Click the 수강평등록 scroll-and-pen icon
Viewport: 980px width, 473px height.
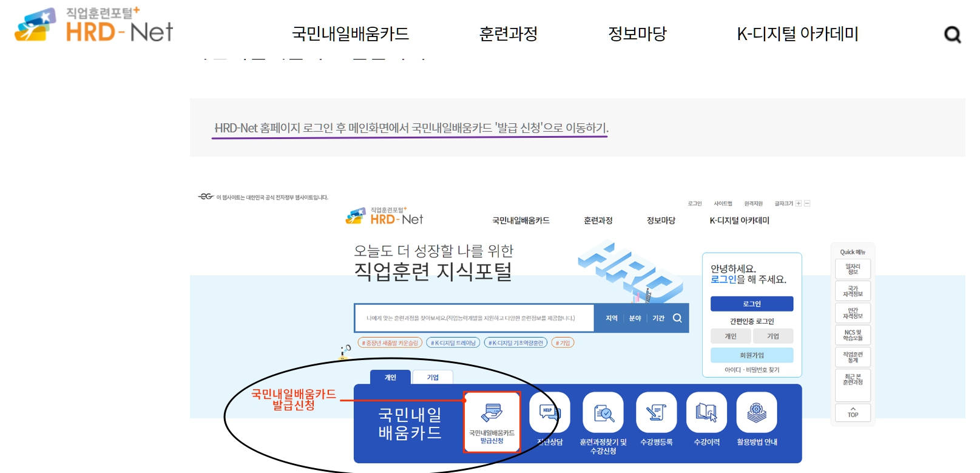pyautogui.click(x=657, y=413)
